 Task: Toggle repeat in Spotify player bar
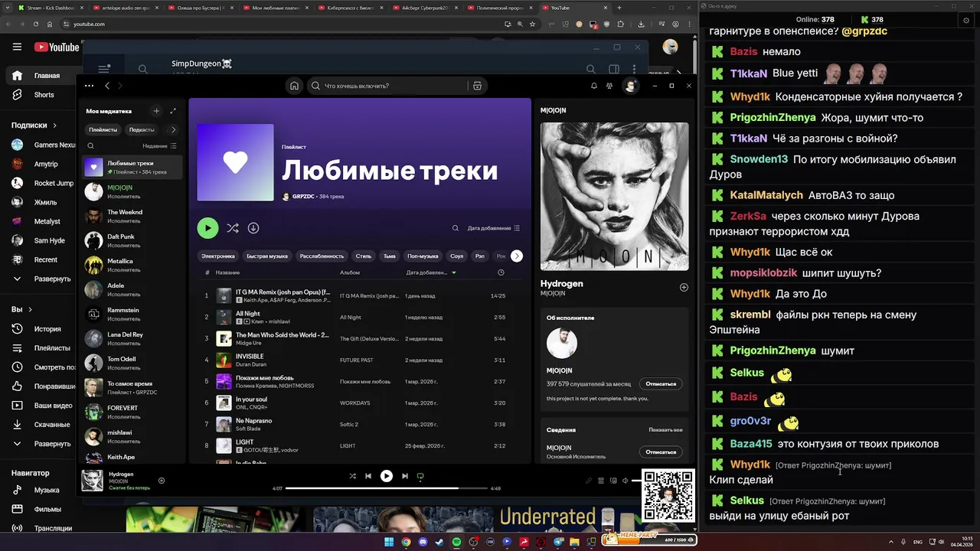[x=420, y=476]
